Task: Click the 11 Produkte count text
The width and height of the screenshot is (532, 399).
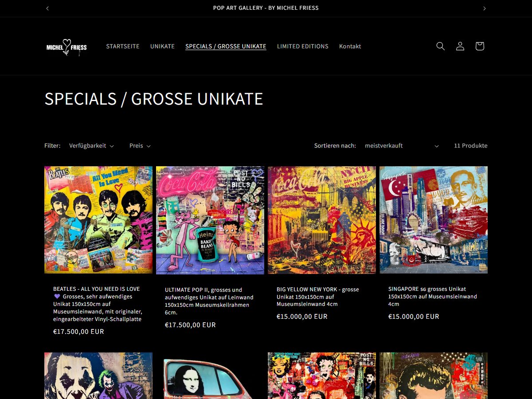Action: coord(471,145)
